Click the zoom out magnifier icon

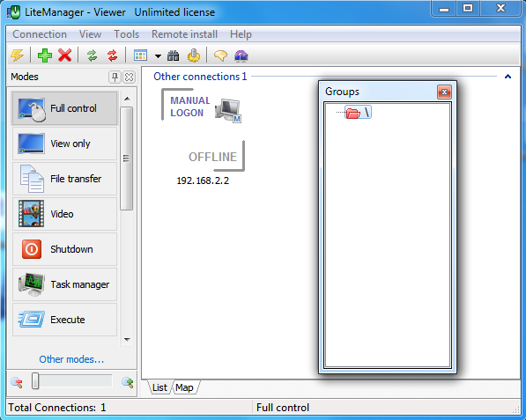[x=17, y=382]
